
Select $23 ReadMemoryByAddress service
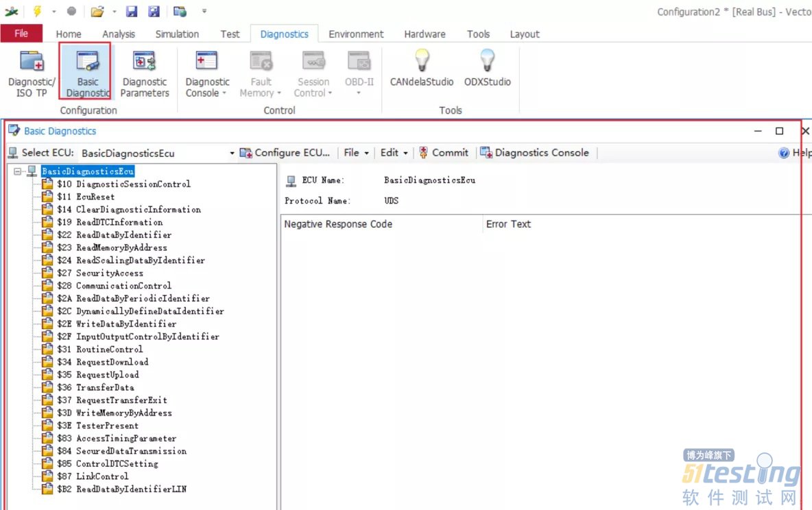click(x=112, y=247)
